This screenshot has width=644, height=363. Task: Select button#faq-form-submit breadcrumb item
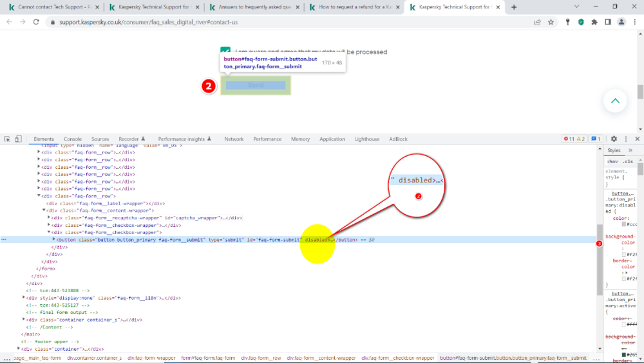pyautogui.click(x=513, y=358)
